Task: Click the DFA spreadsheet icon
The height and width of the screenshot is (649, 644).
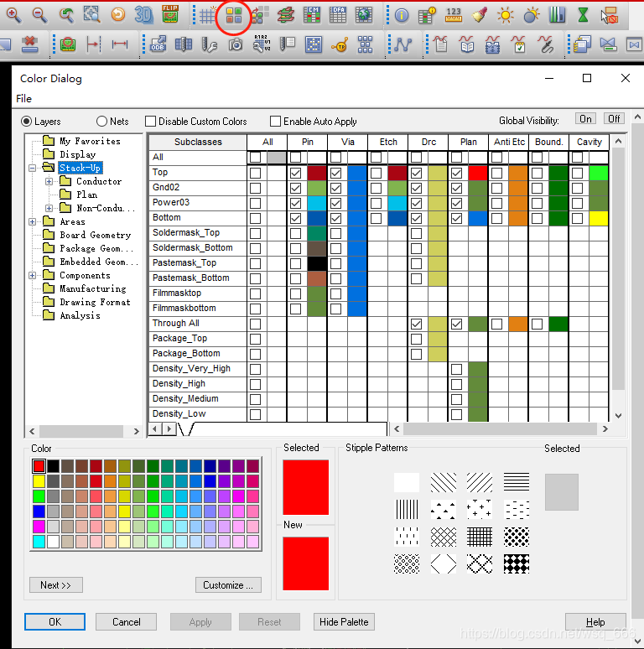Action: tap(338, 15)
